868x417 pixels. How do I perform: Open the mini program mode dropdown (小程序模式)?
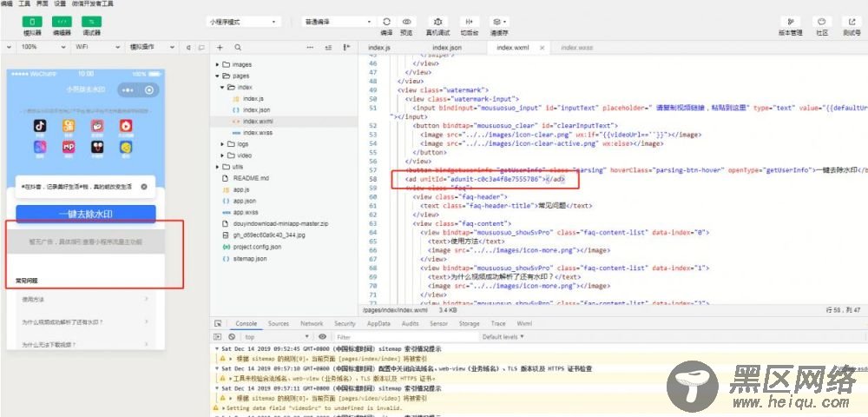244,22
